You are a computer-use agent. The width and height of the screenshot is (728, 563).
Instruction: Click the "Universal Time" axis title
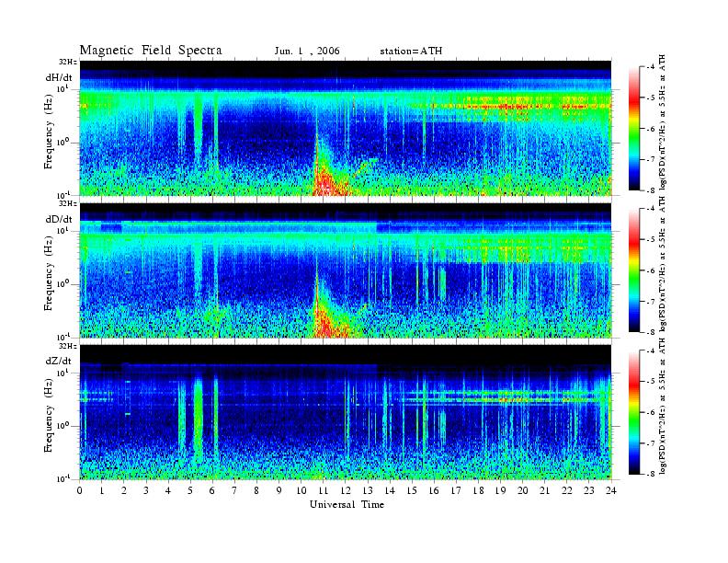[347, 504]
